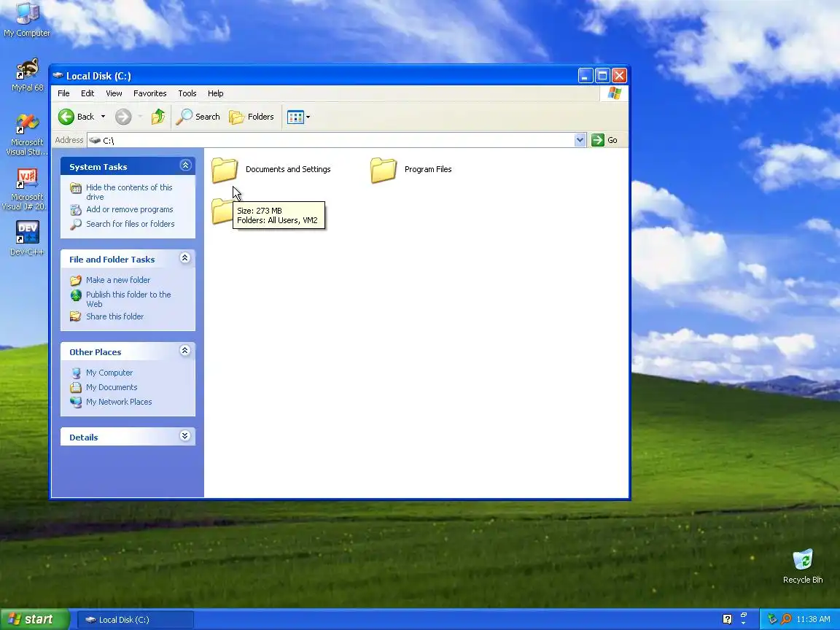Screen dimensions: 840x630
Task: Open the View menu
Action: (x=114, y=93)
